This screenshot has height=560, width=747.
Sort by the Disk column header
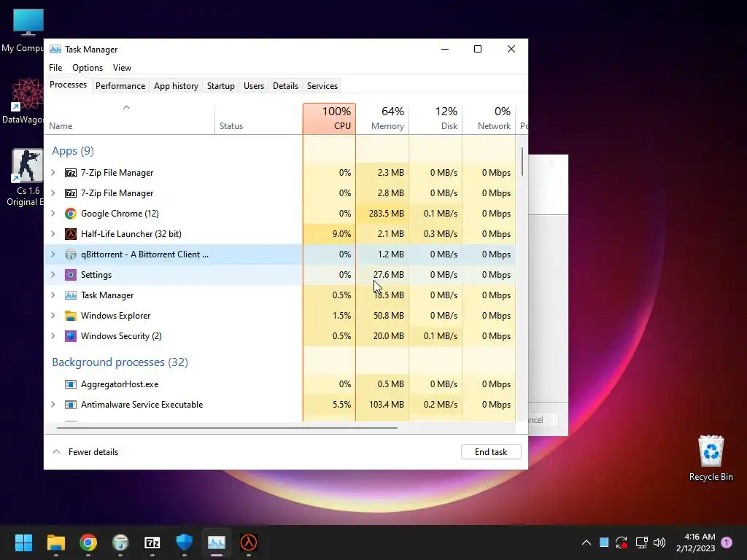tap(436, 119)
